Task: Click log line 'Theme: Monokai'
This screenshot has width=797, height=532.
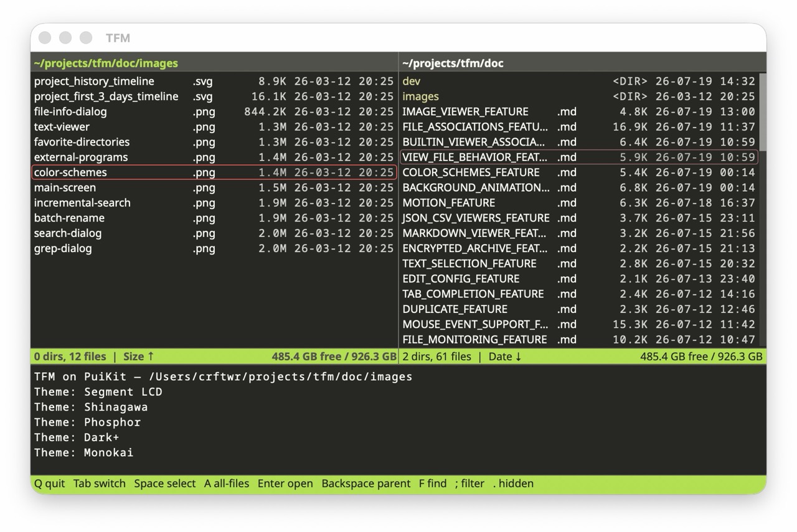Action: [x=83, y=452]
